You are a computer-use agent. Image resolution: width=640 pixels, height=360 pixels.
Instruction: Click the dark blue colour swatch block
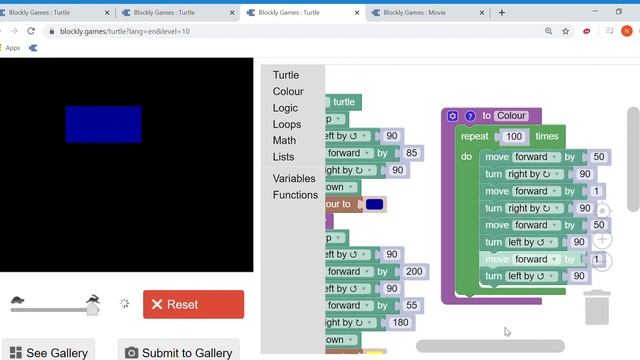click(x=374, y=204)
